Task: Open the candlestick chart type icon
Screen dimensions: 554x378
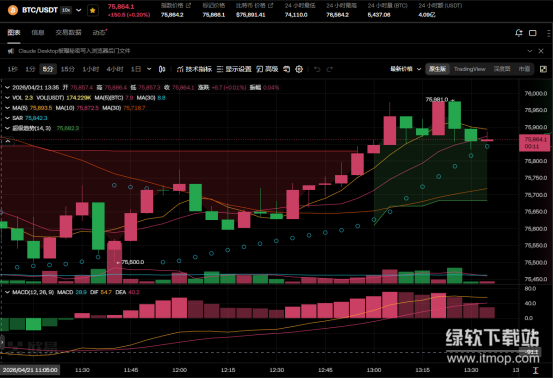Action: (162, 69)
